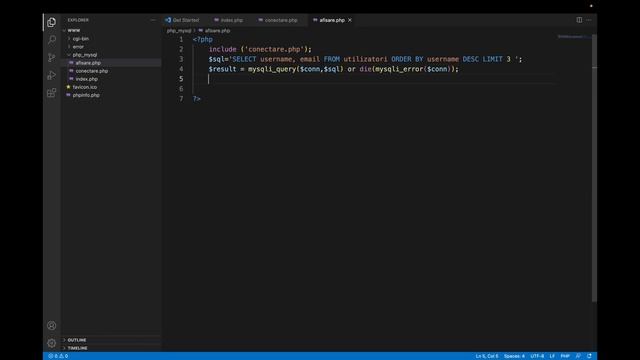Click mysqli_query on line 4
640x360 pixels.
coord(272,69)
